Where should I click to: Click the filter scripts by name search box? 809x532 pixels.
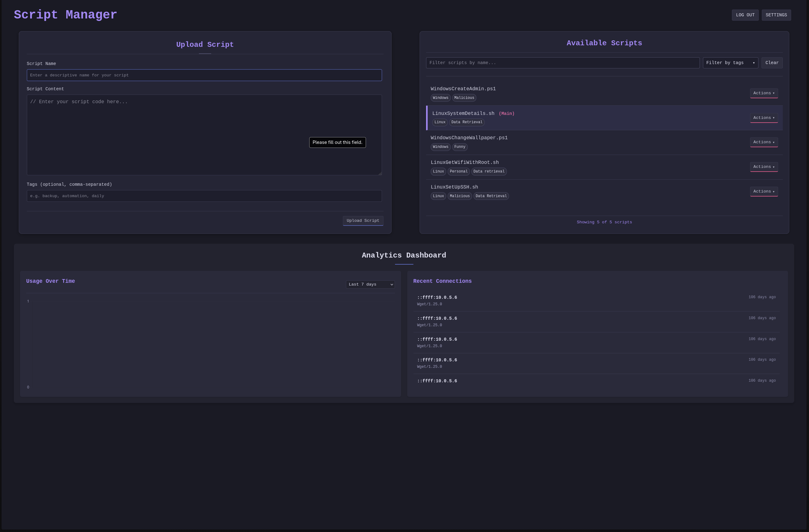563,63
